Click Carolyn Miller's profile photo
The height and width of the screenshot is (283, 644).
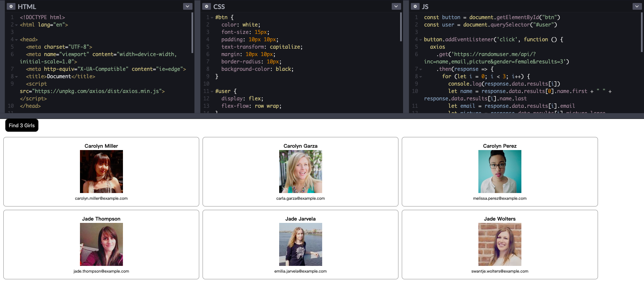(101, 172)
